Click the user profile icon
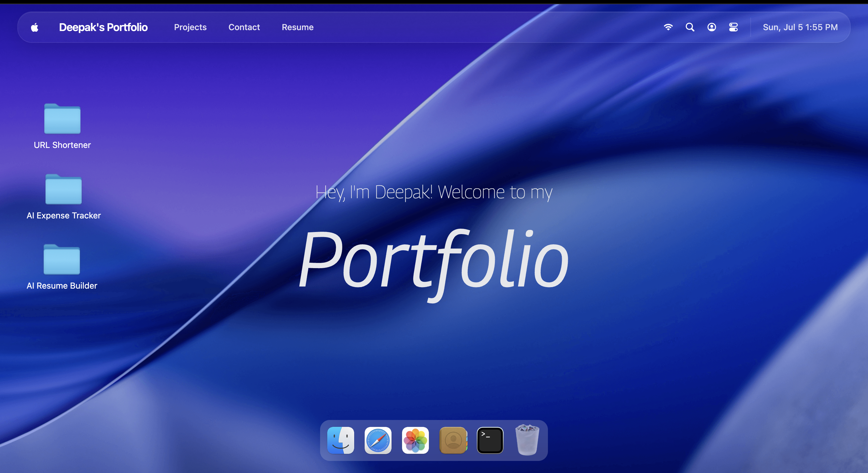 pos(711,27)
